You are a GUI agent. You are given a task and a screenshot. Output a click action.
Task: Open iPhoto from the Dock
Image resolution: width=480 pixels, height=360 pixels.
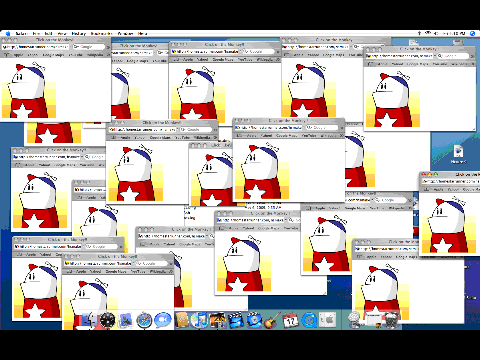[217, 320]
